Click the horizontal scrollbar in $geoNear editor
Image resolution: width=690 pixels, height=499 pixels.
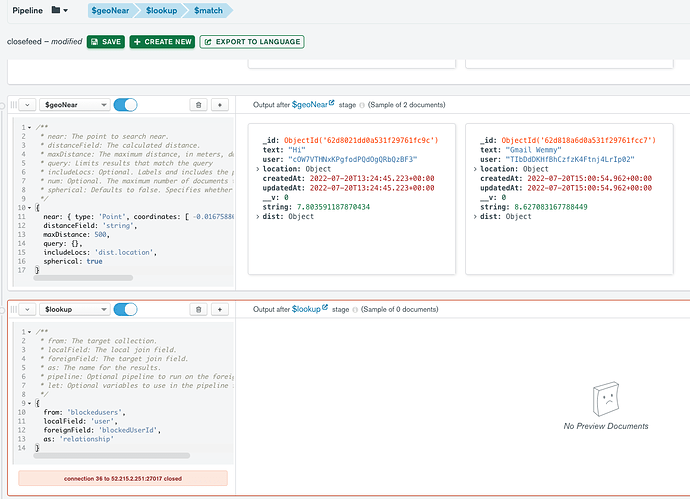pyautogui.click(x=82, y=277)
